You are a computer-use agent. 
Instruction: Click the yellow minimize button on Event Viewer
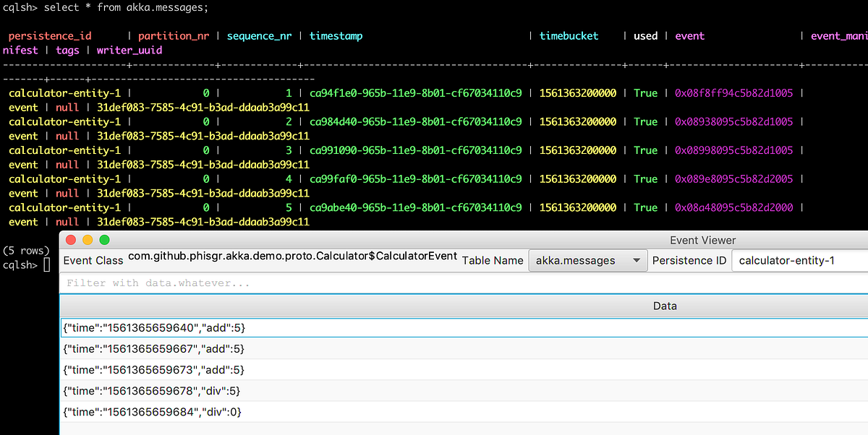(87, 239)
